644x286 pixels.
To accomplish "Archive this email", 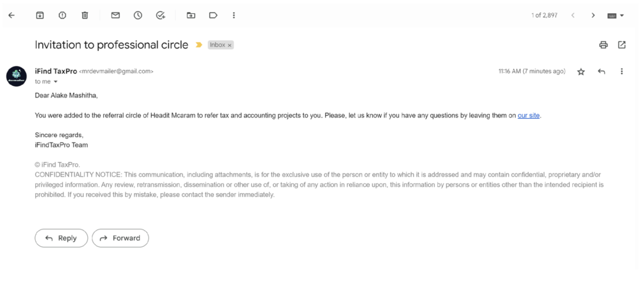I will (40, 15).
